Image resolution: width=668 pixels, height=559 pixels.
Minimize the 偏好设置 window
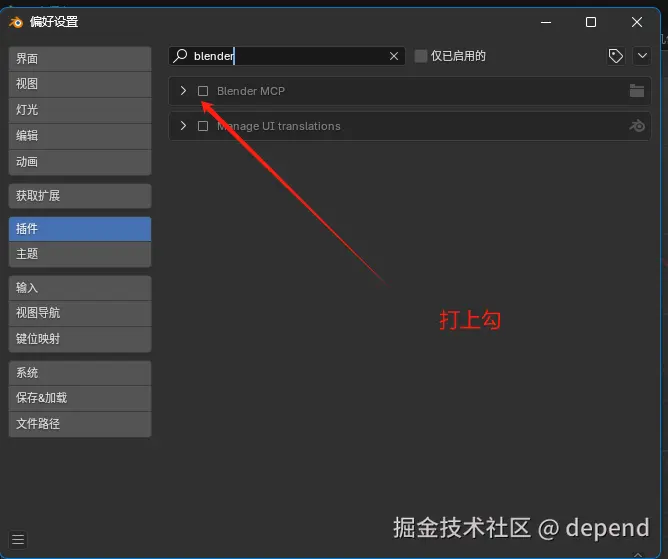click(546, 22)
